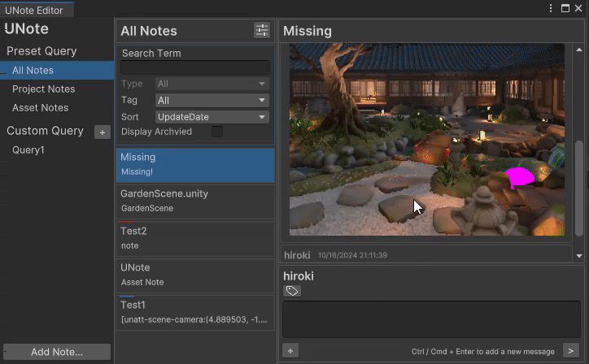
Task: Open the tag selector icon under hiroki
Action: coord(292,291)
